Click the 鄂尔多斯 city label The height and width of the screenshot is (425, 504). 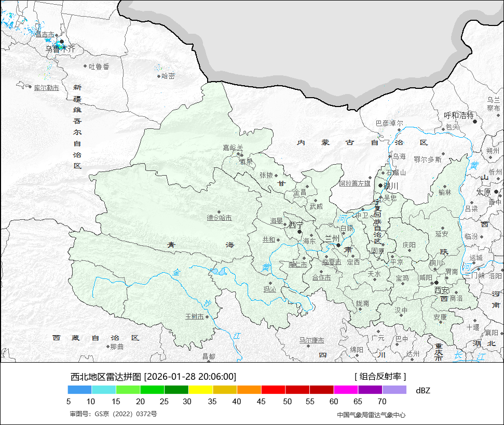coord(428,160)
